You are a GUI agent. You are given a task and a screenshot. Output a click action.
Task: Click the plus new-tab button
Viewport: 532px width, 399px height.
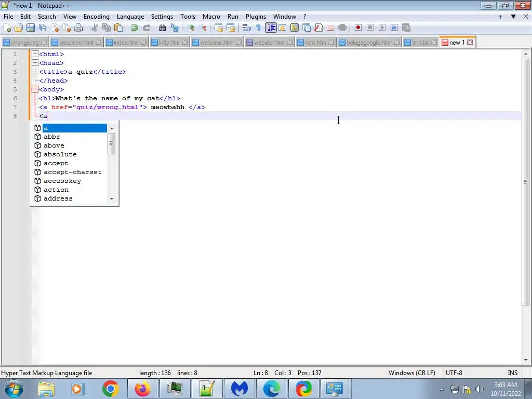(500, 17)
